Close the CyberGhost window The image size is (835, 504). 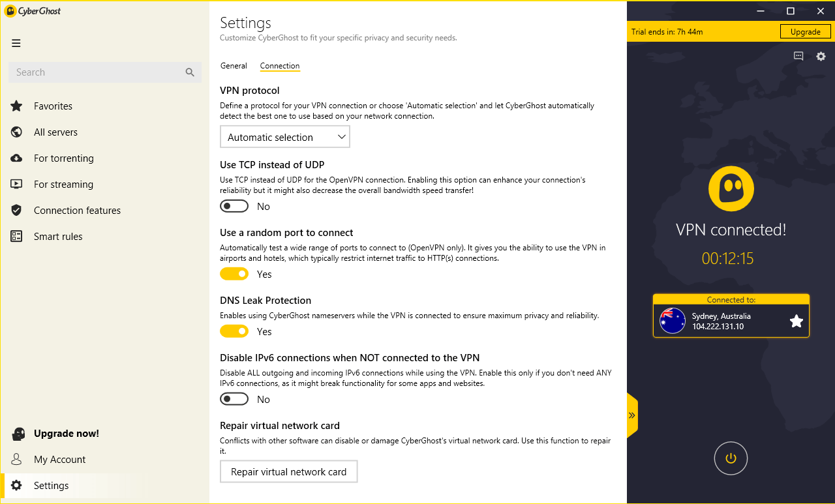[x=821, y=11]
